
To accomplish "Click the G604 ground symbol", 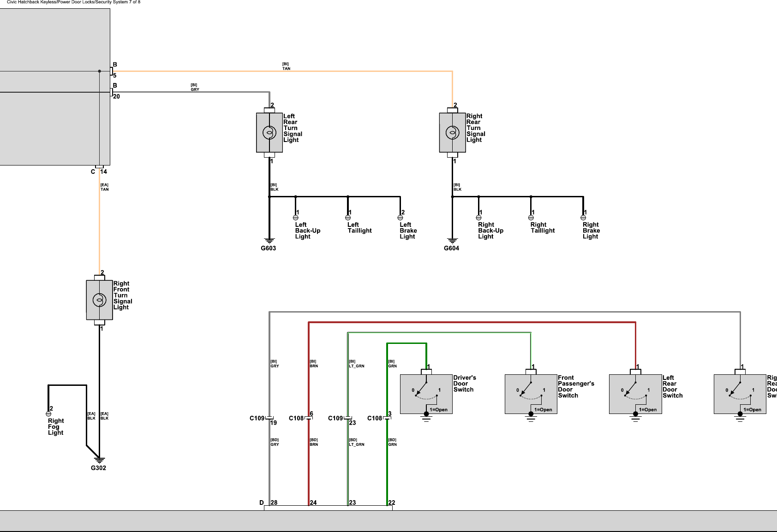I will point(452,240).
